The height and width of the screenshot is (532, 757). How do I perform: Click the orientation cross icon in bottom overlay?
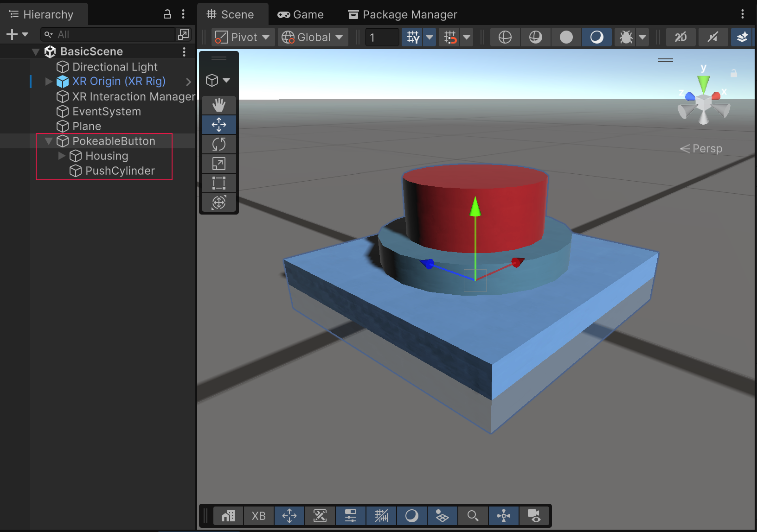click(x=504, y=516)
